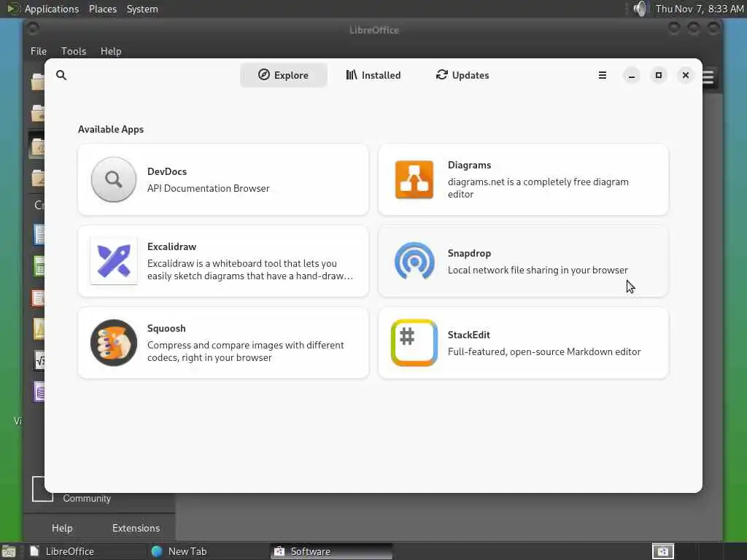The height and width of the screenshot is (560, 747).
Task: Minimize the Software window
Action: tap(631, 75)
